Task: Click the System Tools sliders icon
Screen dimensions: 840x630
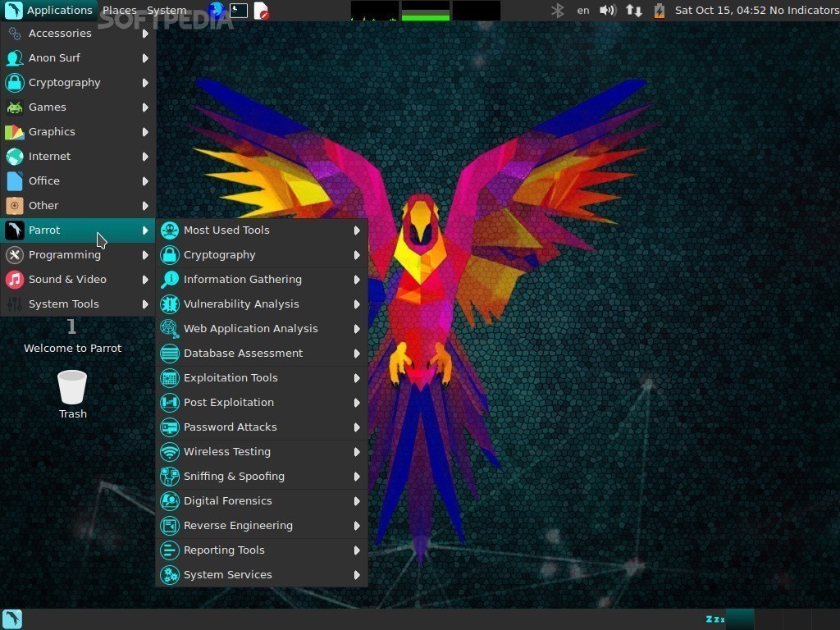Action: click(x=15, y=304)
